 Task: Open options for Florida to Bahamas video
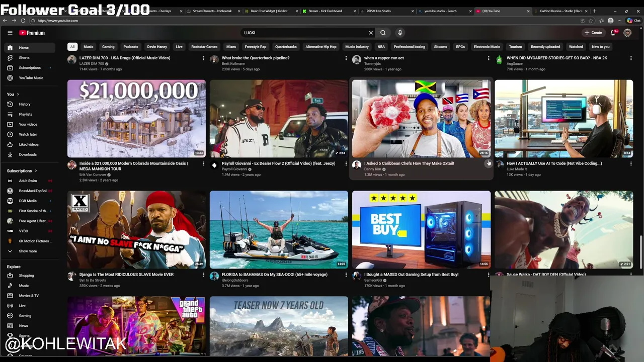tap(346, 275)
